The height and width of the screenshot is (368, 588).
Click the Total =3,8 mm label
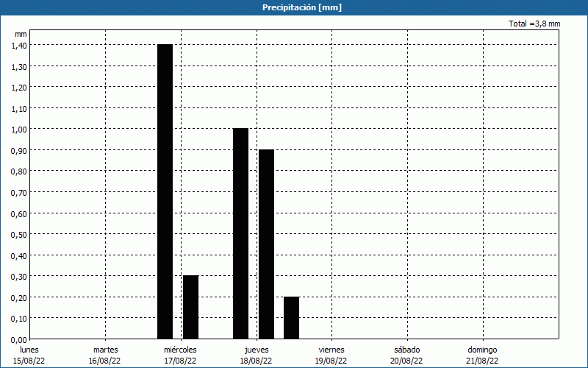pos(534,24)
